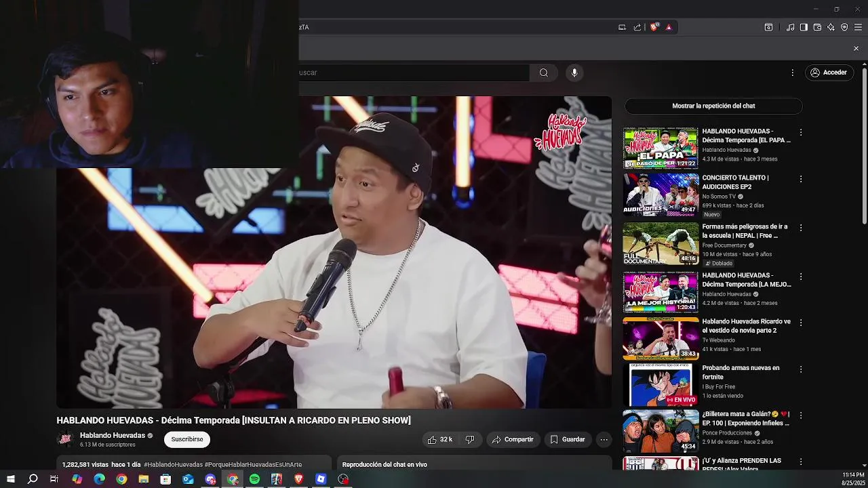Open title link CONCIERTO TALENTO | AUDICIONES EP2

click(x=736, y=182)
